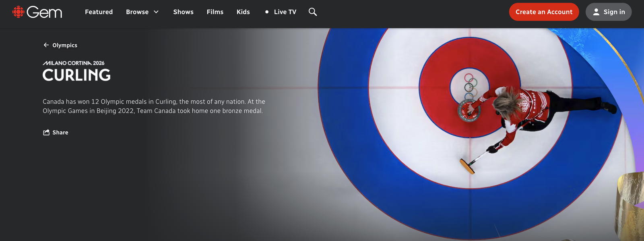Click the live dot indicator beside Live TV
Viewport: 644px width, 241px height.
pos(267,12)
